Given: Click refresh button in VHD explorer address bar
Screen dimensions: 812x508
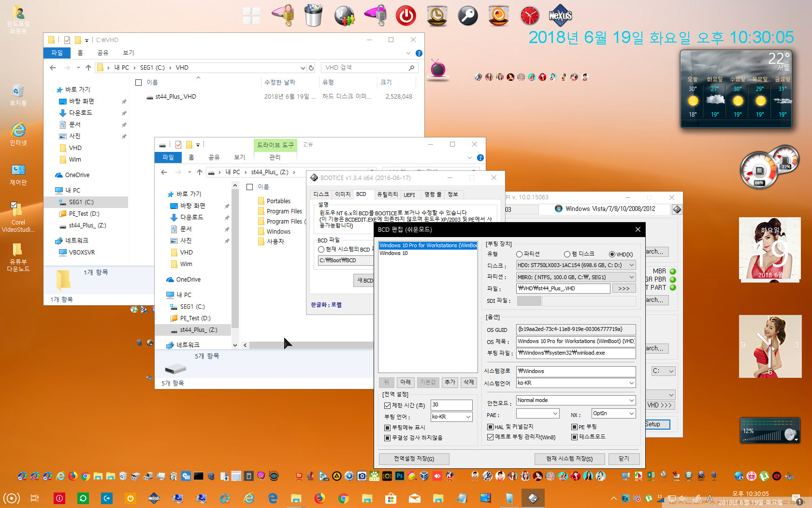Looking at the screenshot, I should [312, 68].
